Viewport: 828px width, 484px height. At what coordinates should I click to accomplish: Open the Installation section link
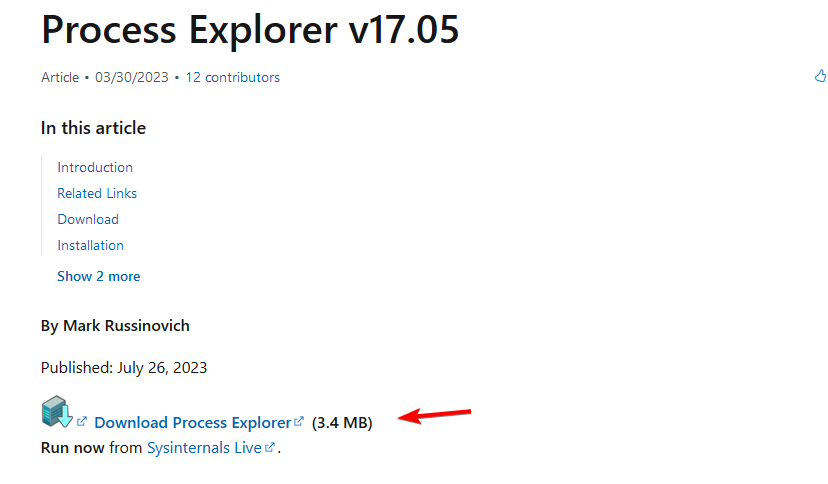[90, 245]
